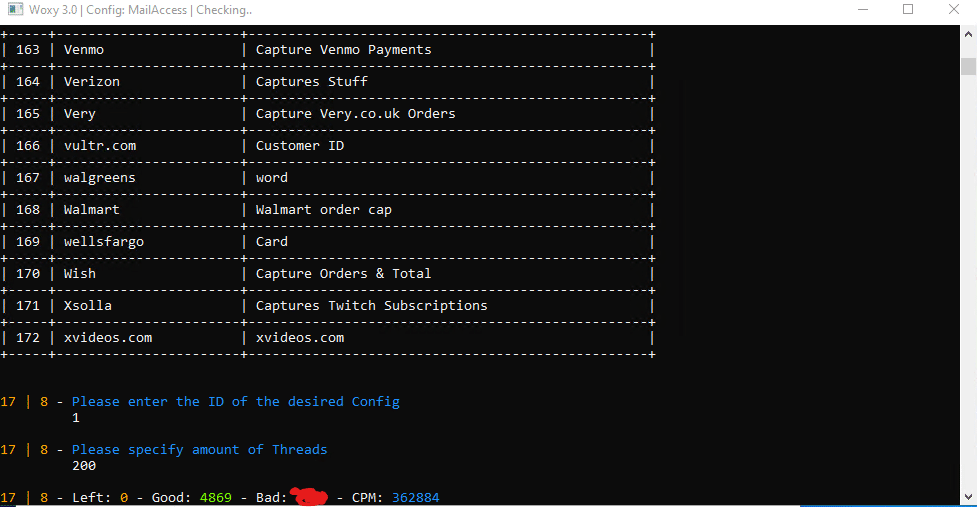Click 'Capture Venmo Payments' description
The image size is (977, 507).
tap(343, 50)
